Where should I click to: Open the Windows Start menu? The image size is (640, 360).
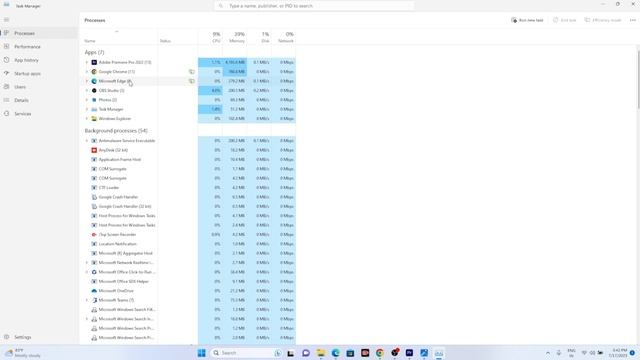coord(202,353)
